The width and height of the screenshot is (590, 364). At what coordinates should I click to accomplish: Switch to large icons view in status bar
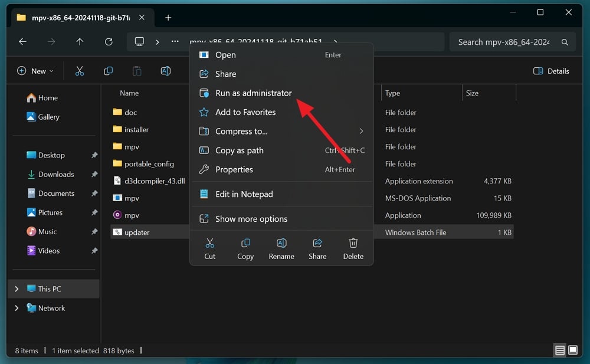(x=573, y=350)
